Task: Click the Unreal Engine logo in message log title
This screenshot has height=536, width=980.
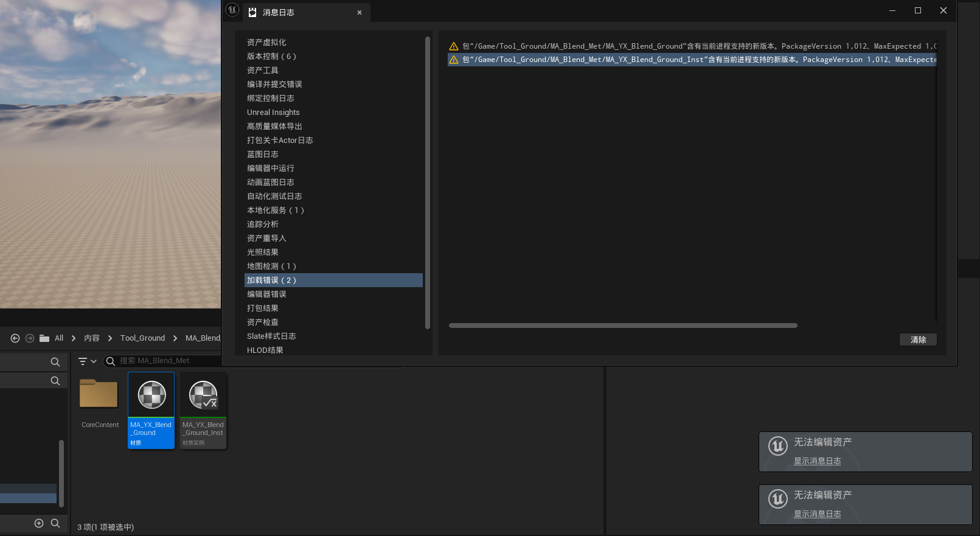Action: (232, 10)
